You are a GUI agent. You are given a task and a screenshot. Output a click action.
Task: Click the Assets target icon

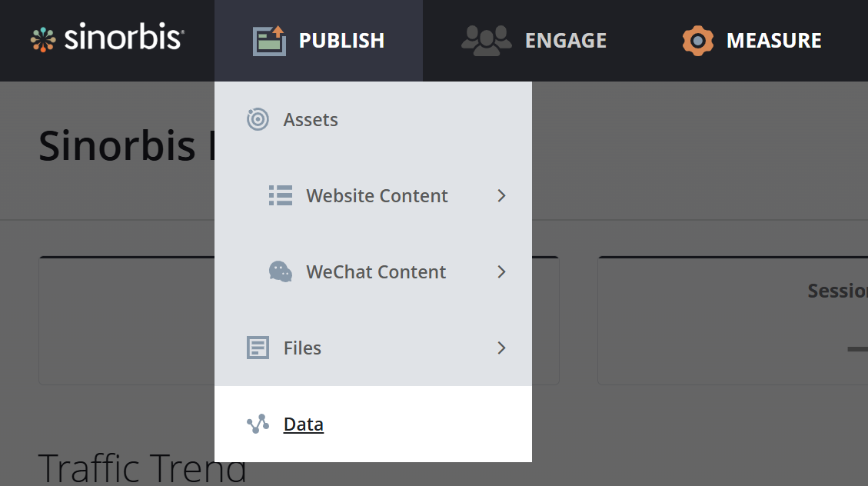click(258, 119)
